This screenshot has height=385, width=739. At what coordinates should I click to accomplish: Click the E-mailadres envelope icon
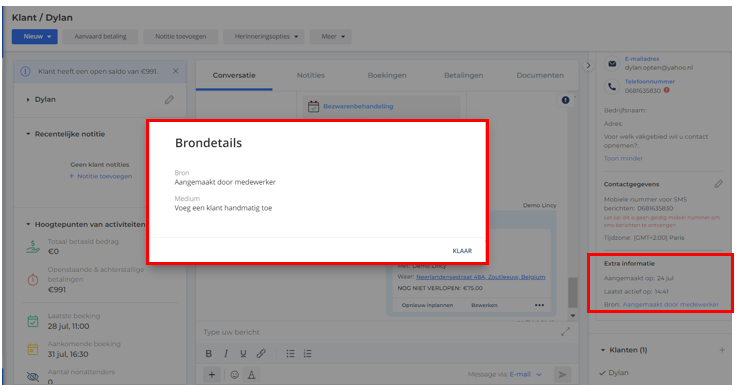(x=612, y=64)
